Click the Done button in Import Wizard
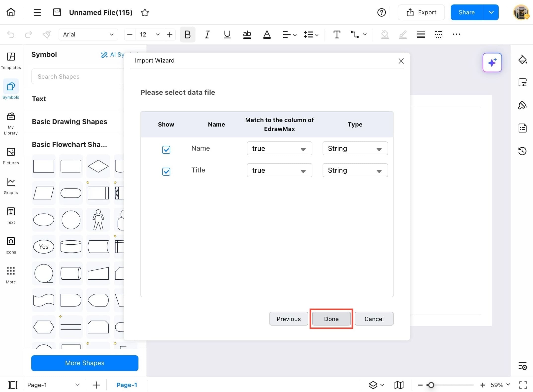 (331, 319)
